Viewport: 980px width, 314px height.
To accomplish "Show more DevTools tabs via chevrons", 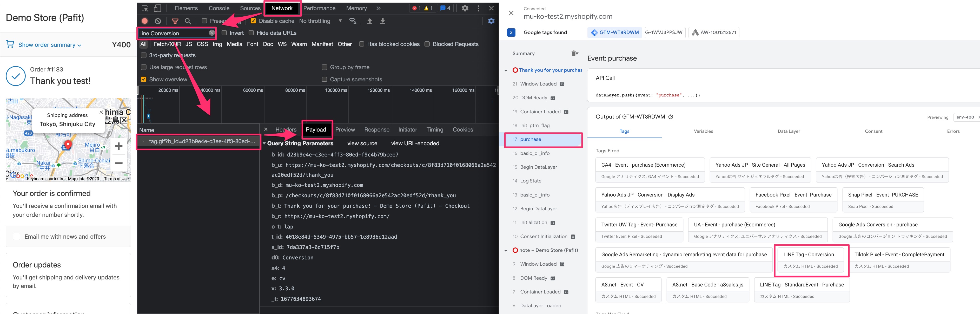I will (x=379, y=8).
